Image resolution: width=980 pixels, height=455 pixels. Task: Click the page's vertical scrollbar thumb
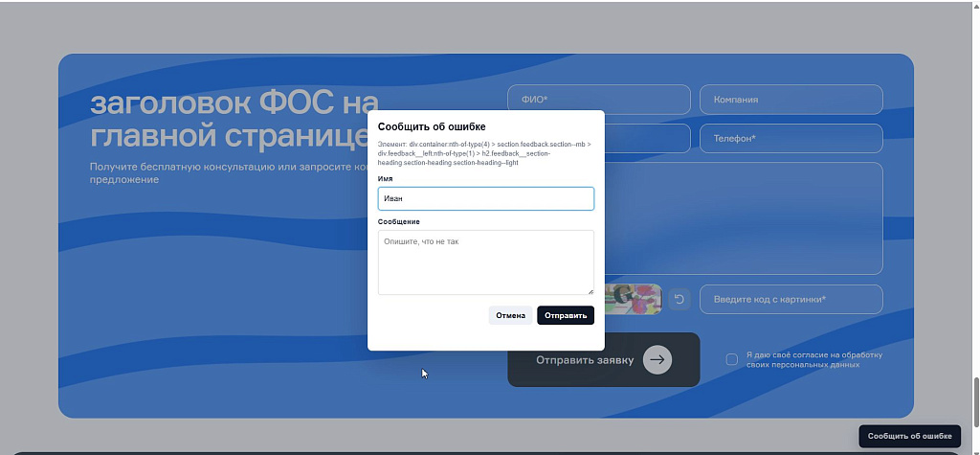point(975,398)
